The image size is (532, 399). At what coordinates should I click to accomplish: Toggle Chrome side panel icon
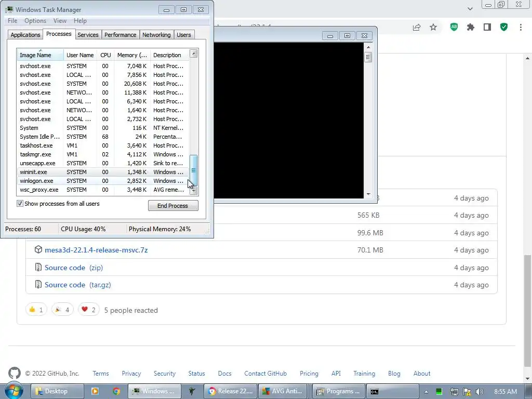click(487, 27)
